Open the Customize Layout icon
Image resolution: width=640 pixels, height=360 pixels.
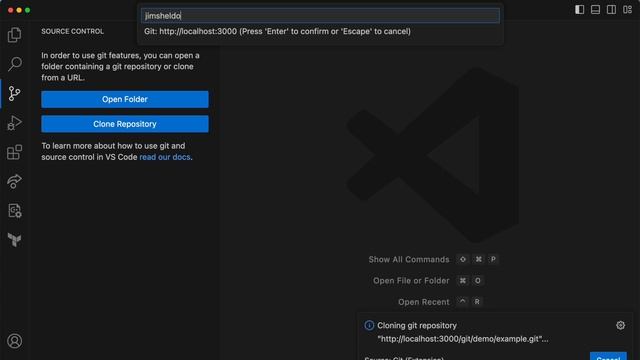(627, 9)
